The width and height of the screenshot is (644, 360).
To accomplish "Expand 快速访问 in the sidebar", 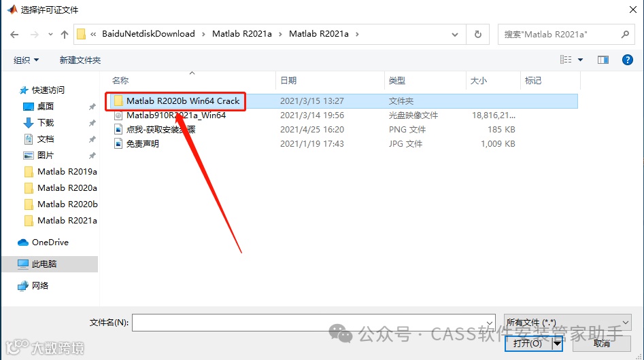I will (48, 90).
